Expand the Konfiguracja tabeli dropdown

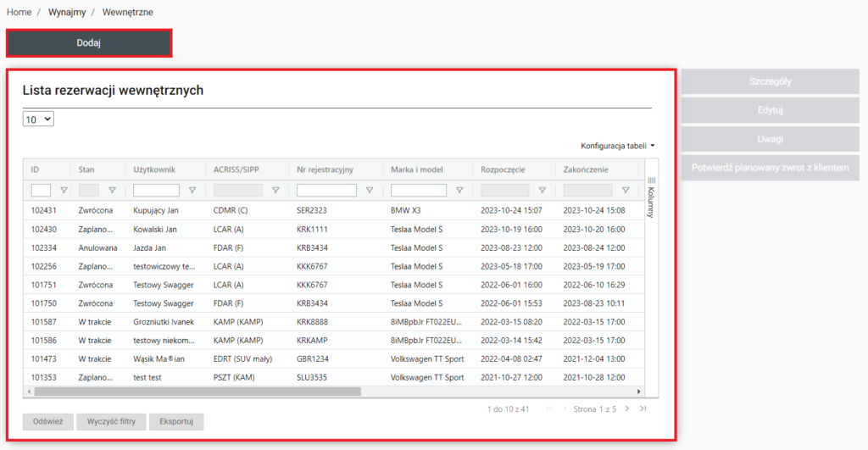[617, 146]
